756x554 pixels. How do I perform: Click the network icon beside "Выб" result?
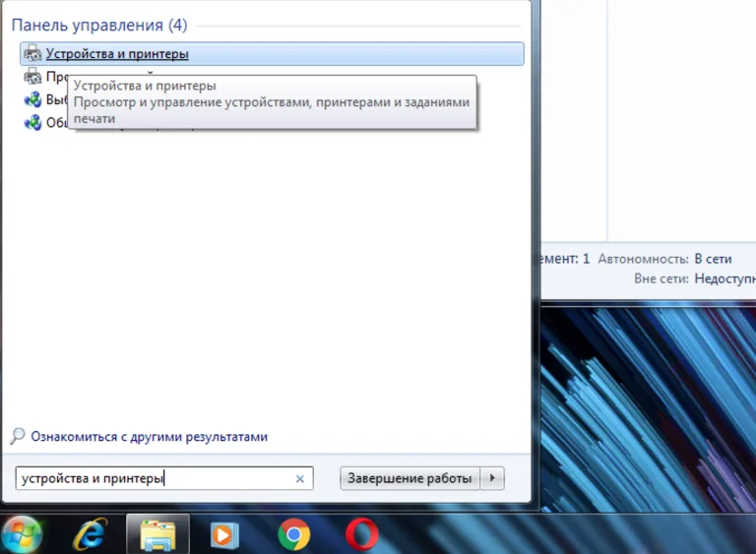point(32,99)
